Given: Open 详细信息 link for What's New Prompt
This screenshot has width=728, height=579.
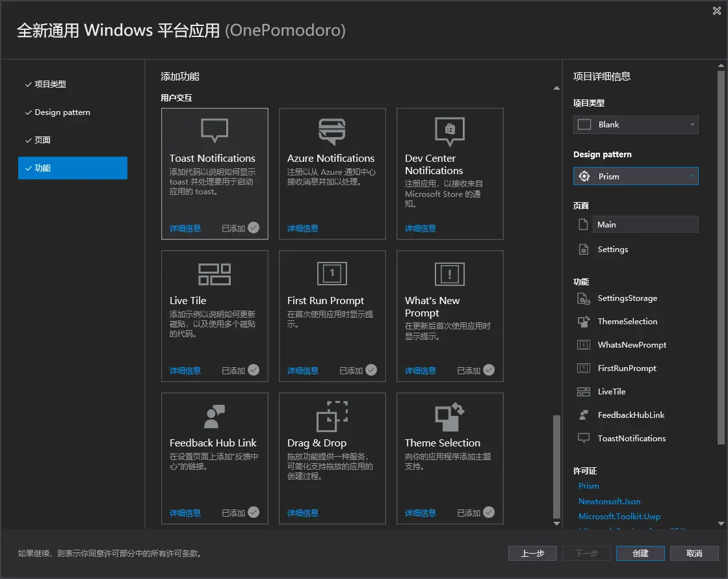Looking at the screenshot, I should pos(420,370).
